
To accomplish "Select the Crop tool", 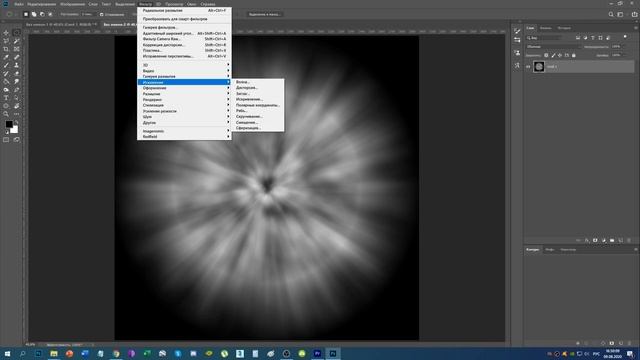I will coord(6,49).
